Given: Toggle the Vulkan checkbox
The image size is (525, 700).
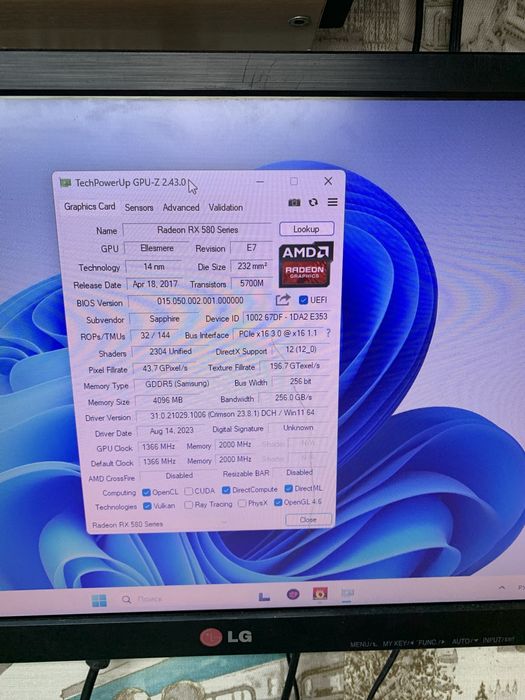Looking at the screenshot, I should coord(147,506).
